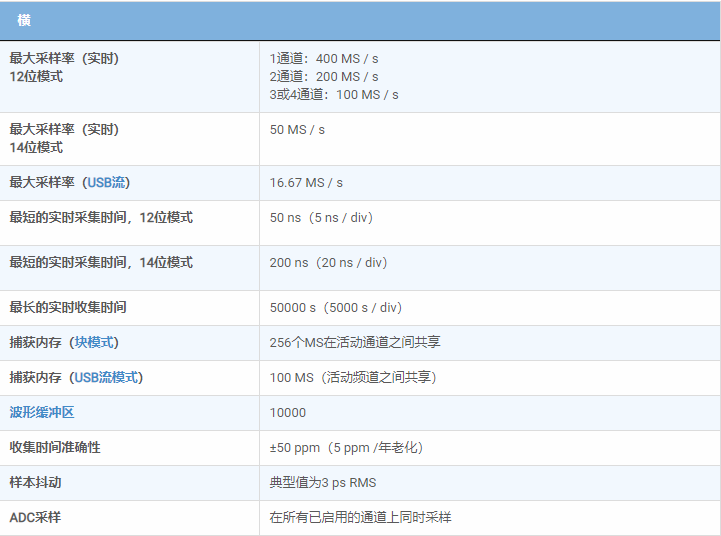
Task: Click the 50 MS / s value
Action: (x=297, y=129)
